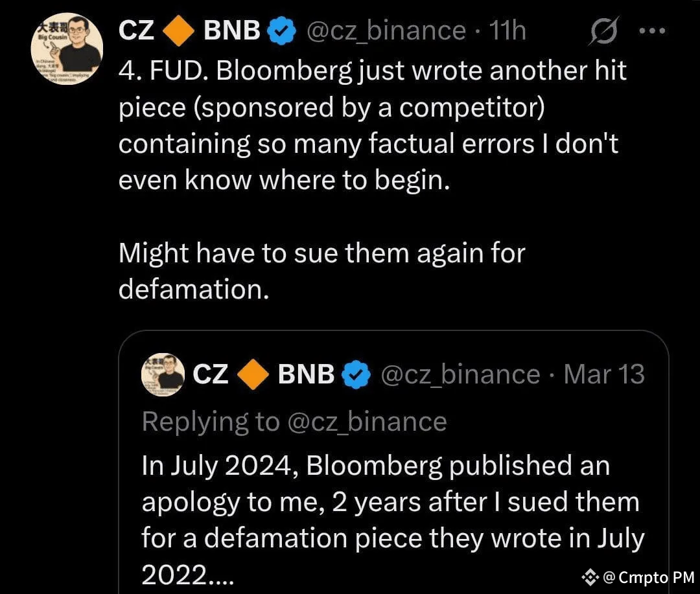This screenshot has width=700, height=594.
Task: Click the Mar 13 date on quoted tweet
Action: [x=604, y=374]
